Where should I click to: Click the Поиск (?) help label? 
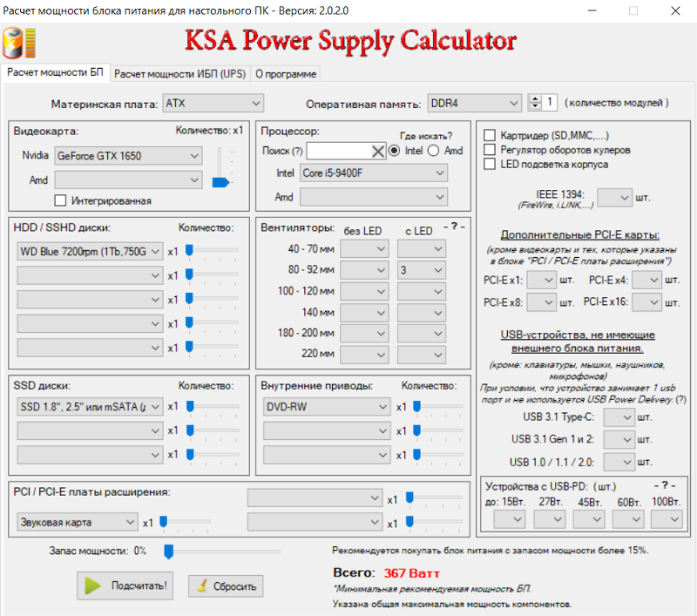click(x=282, y=151)
